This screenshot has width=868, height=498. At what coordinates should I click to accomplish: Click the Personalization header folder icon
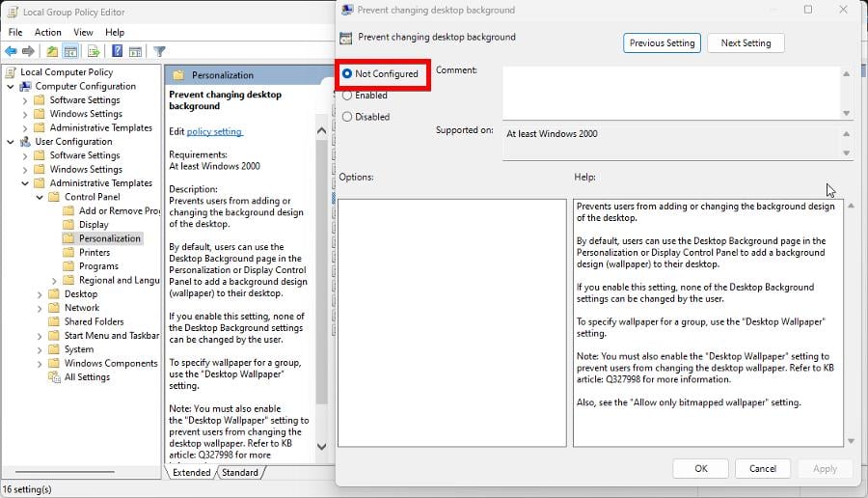[x=178, y=75]
